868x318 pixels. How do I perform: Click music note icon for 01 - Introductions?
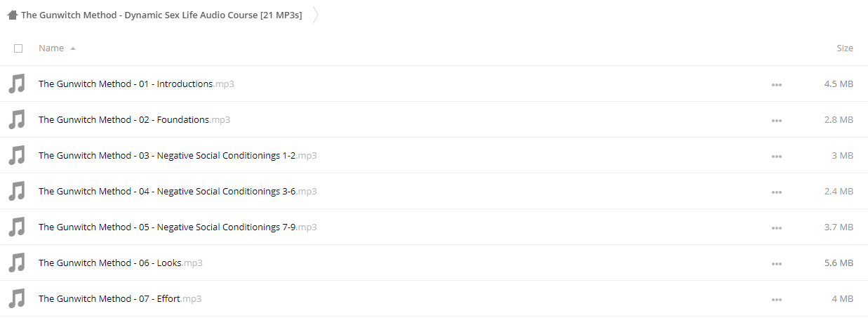click(x=16, y=84)
